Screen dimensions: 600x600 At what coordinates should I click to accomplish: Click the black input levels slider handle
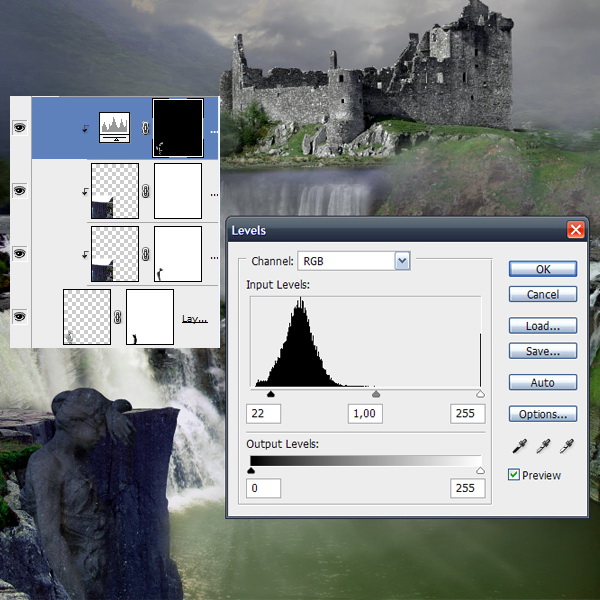(271, 395)
